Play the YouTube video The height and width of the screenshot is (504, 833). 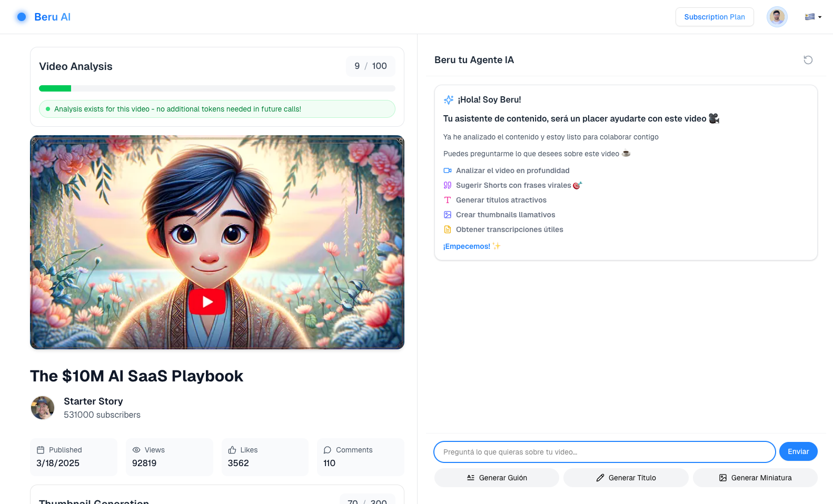point(207,301)
